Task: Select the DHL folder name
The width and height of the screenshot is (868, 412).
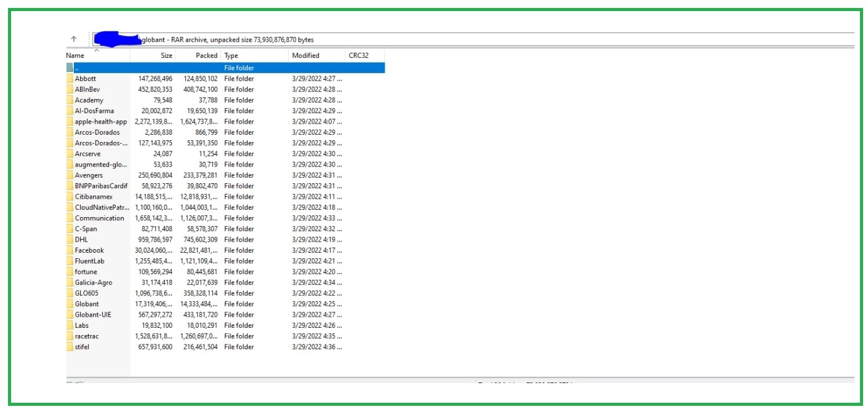Action: [x=81, y=239]
